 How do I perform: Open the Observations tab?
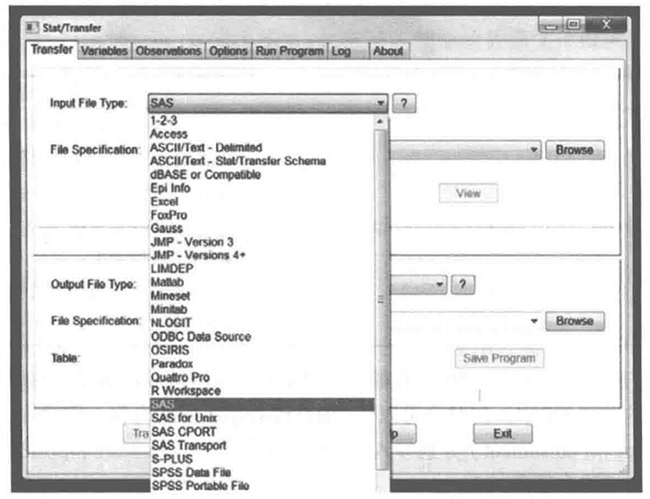point(168,51)
